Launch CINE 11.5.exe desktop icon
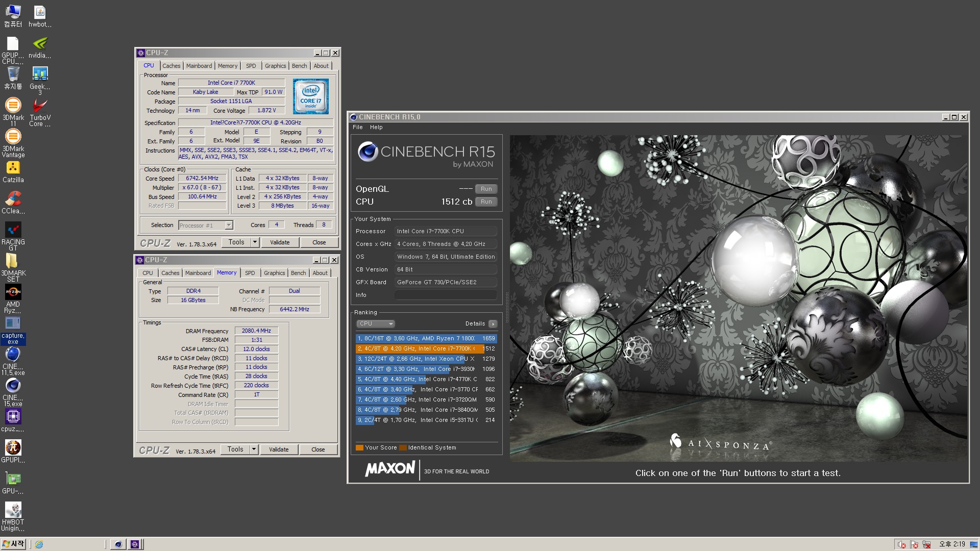This screenshot has width=980, height=551. [x=13, y=361]
